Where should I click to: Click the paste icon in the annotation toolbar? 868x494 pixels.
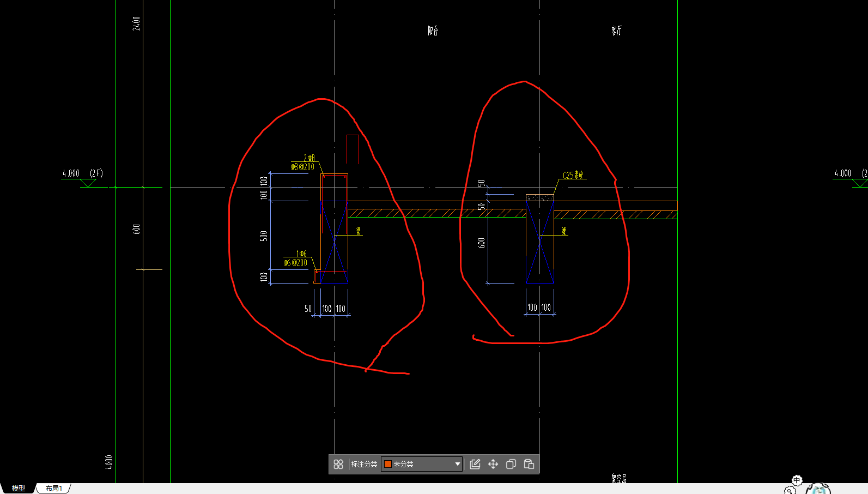529,464
